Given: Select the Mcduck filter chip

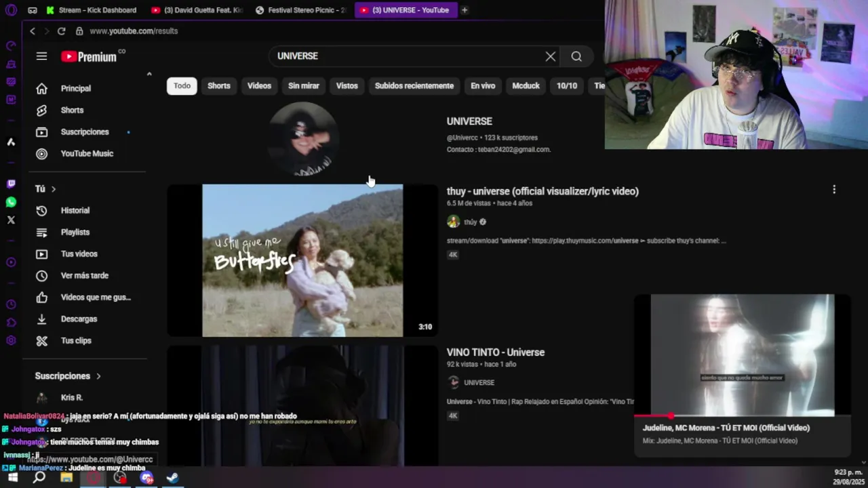Looking at the screenshot, I should [x=526, y=85].
